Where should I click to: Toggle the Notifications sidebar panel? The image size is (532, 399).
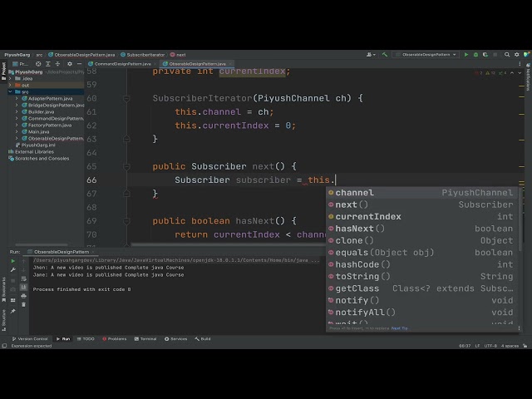pyautogui.click(x=528, y=76)
